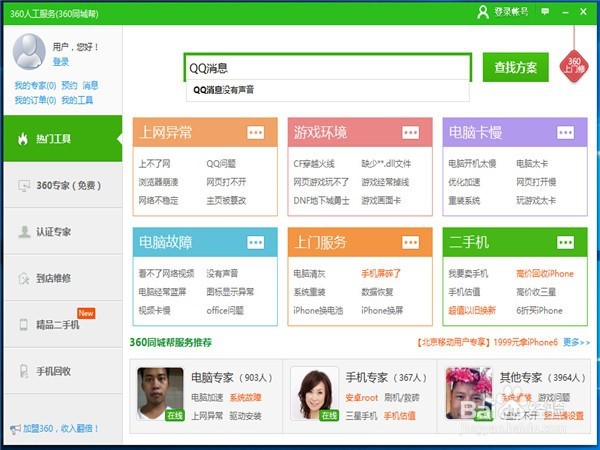600x450 pixels.
Task: Click 电脑专家（903人） heading
Action: (232, 378)
